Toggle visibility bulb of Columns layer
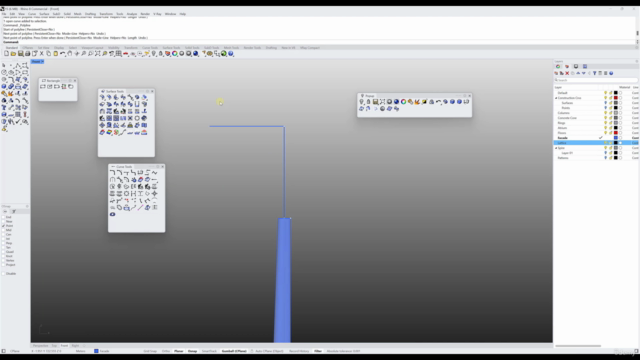This screenshot has width=640, height=360. pyautogui.click(x=606, y=113)
